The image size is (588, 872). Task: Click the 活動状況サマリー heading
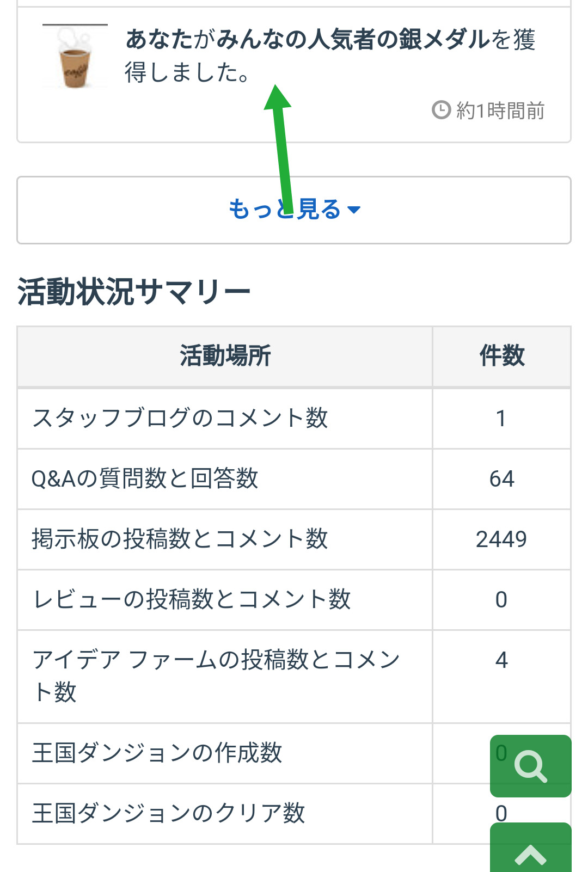pyautogui.click(x=134, y=292)
